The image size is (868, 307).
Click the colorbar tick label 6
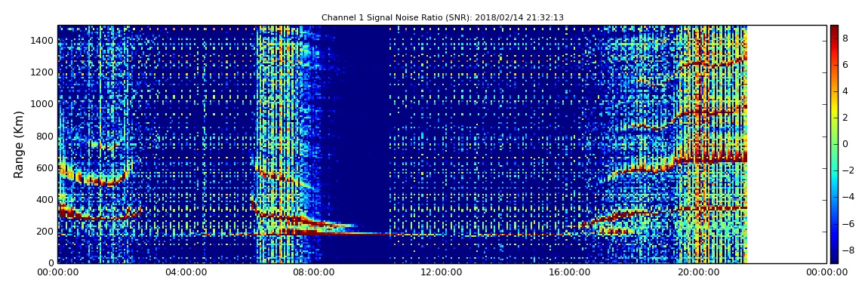(x=845, y=65)
